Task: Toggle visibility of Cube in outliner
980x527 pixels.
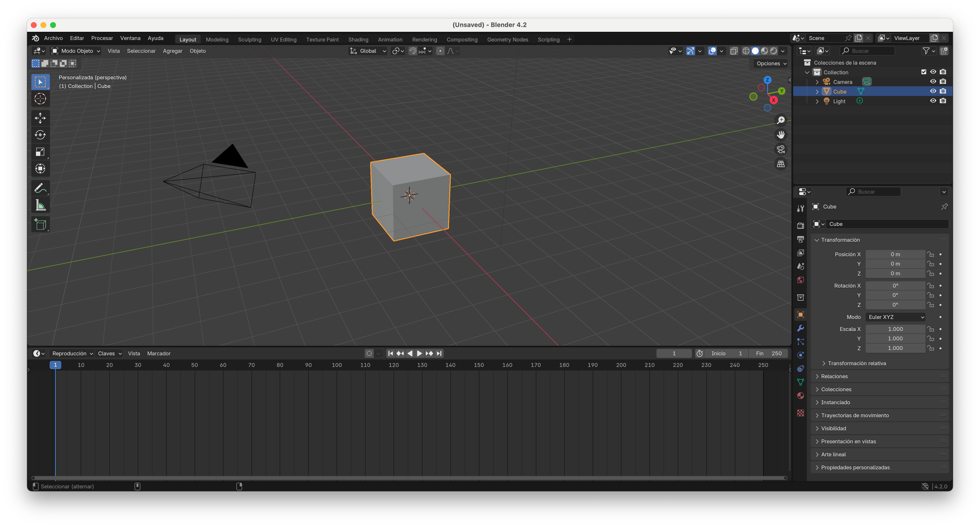Action: pos(933,91)
